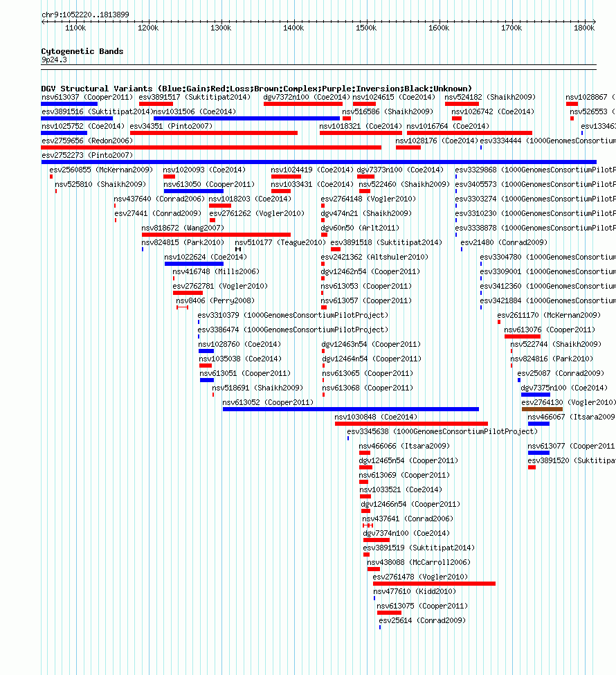Viewport: 616px width, 675px height.
Task: Select nsv613076 (Cooper2011) label
Action: coord(550,330)
